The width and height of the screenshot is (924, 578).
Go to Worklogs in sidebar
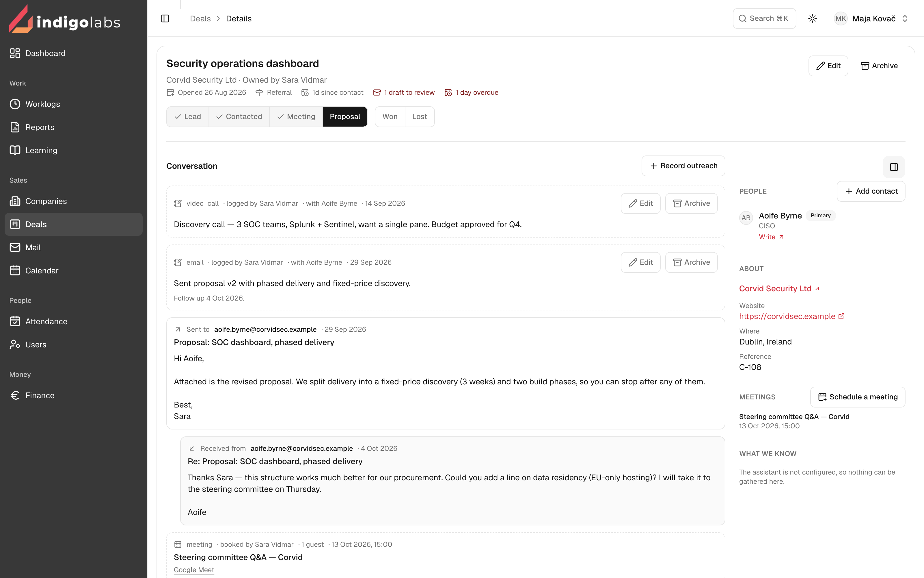click(x=73, y=104)
